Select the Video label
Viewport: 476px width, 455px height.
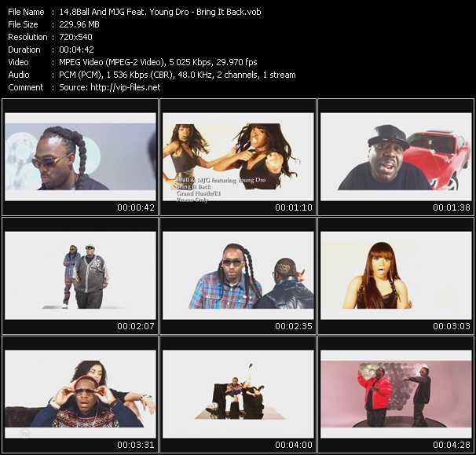tap(18, 62)
